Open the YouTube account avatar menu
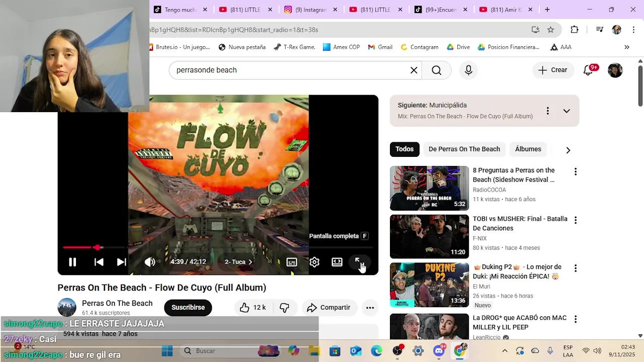The width and height of the screenshot is (644, 362). pyautogui.click(x=615, y=70)
